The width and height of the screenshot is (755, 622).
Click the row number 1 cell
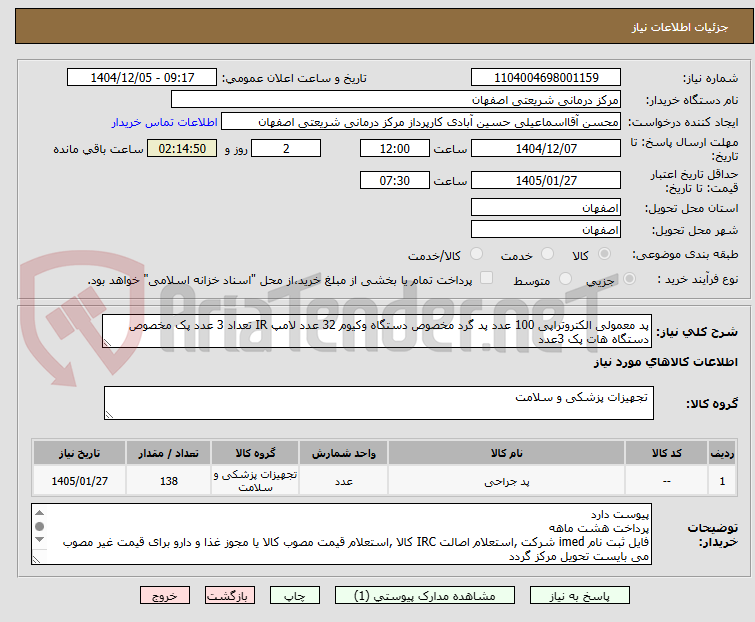(722, 481)
